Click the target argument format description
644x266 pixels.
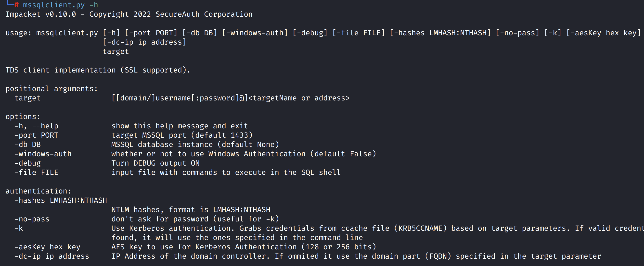point(230,98)
